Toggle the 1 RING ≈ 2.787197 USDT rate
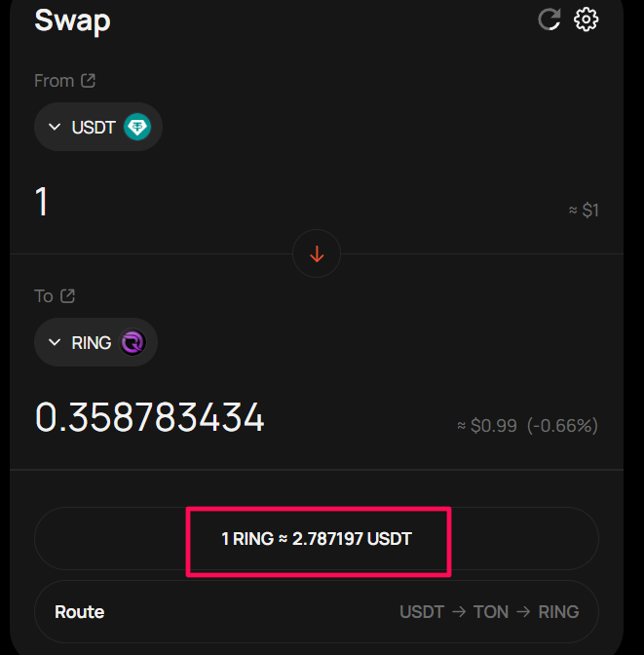 (x=317, y=539)
